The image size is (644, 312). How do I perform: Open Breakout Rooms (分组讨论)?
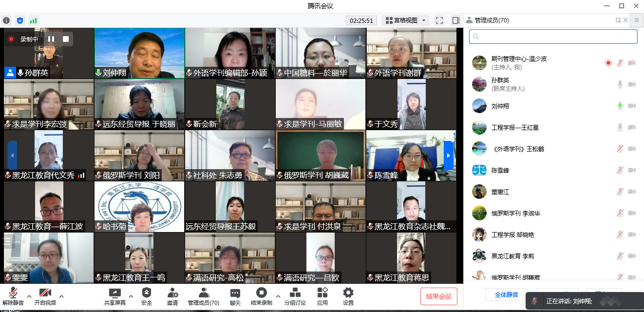(x=295, y=296)
